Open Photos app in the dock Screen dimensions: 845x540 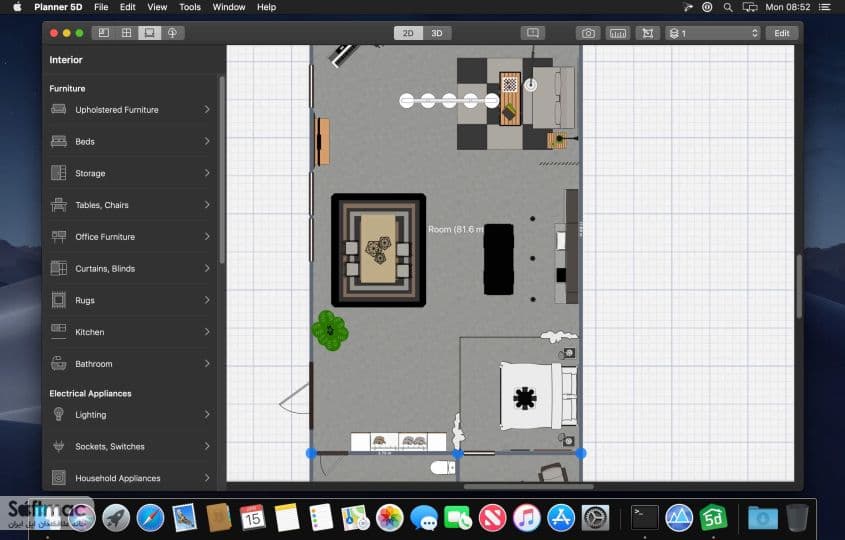click(390, 518)
